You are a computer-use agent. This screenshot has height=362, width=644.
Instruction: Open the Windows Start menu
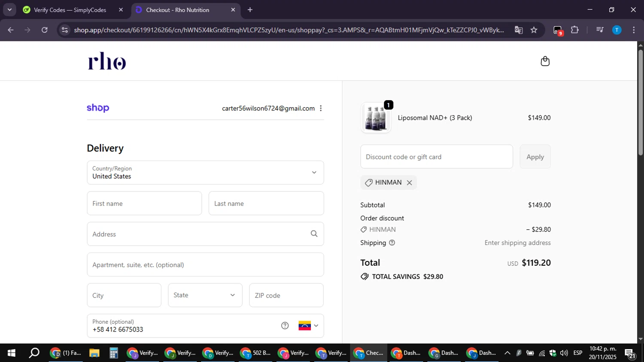[11, 353]
